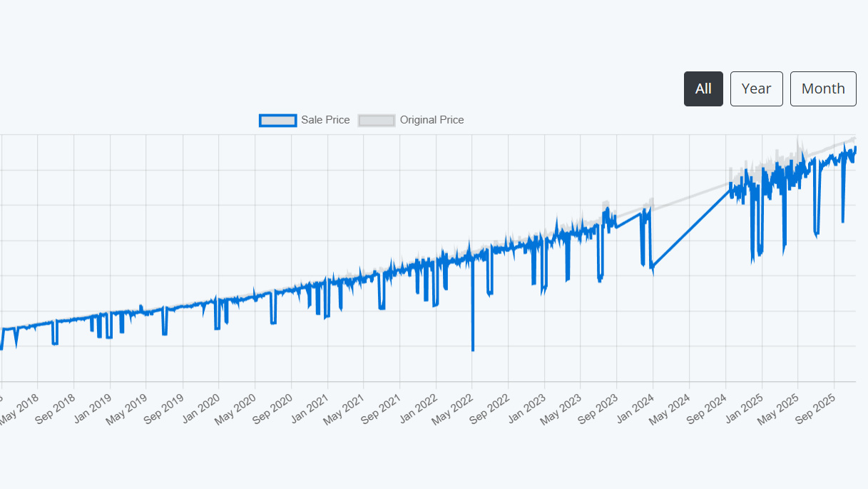This screenshot has width=868, height=489.
Task: Select the All time range
Action: tap(703, 89)
